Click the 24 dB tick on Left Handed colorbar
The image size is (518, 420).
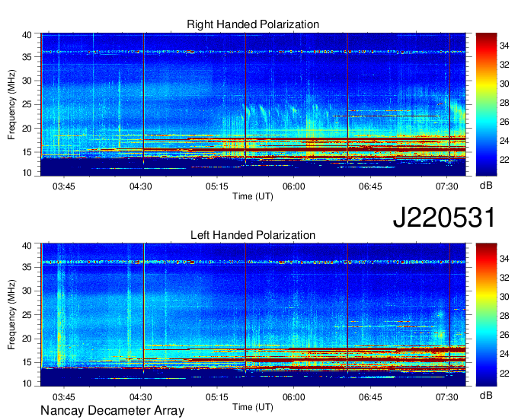tap(504, 354)
